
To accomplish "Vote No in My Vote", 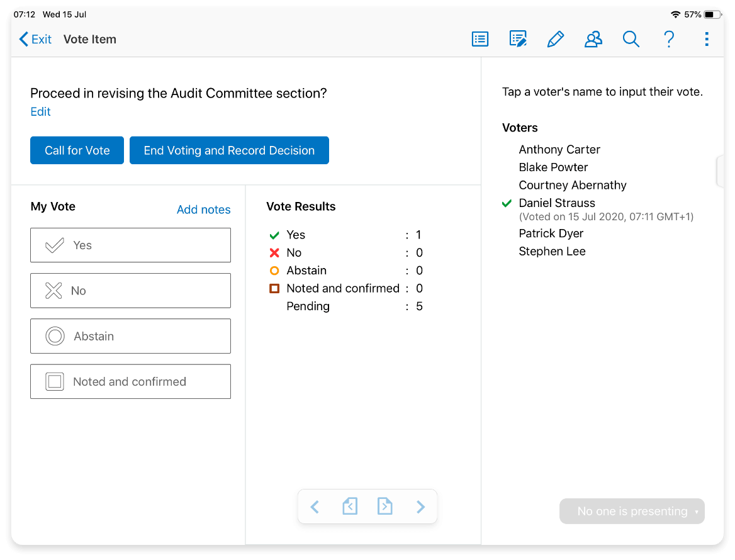I will [130, 291].
